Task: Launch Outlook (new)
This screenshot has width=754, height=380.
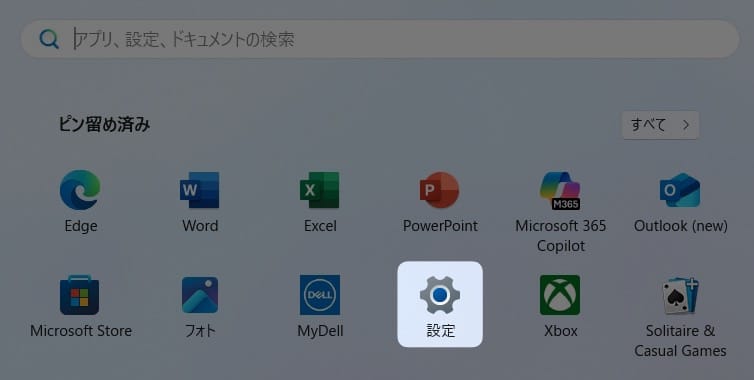Action: pos(680,190)
